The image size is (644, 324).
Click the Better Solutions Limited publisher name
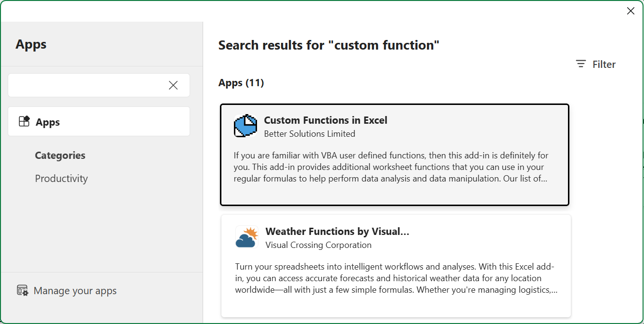pos(309,134)
